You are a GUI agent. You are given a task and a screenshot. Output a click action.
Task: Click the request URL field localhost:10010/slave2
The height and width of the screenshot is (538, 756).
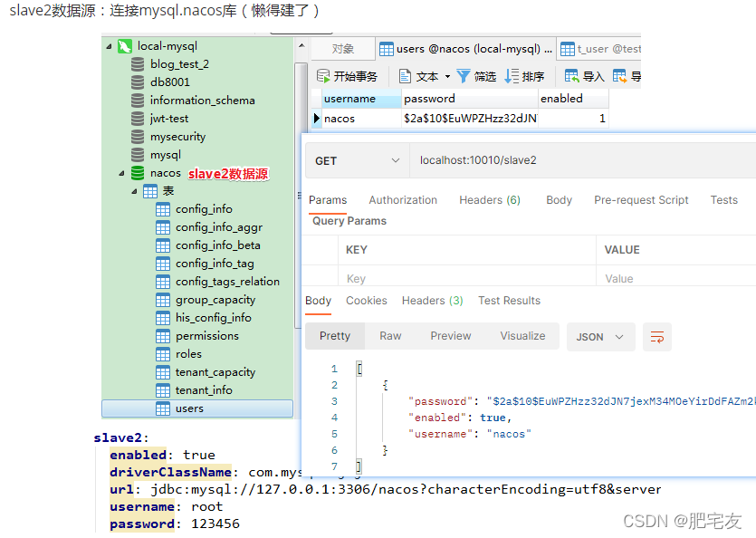[x=583, y=160]
